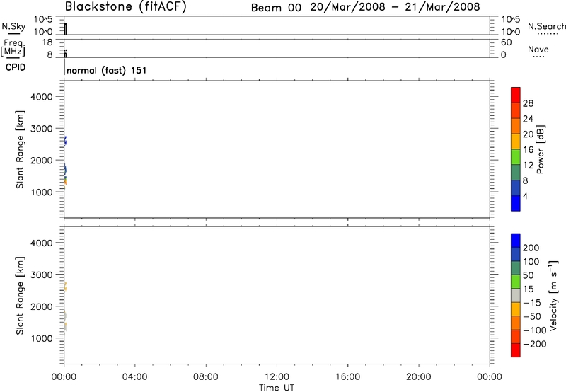Click the 3000 tick on the velocity panel

point(42,275)
